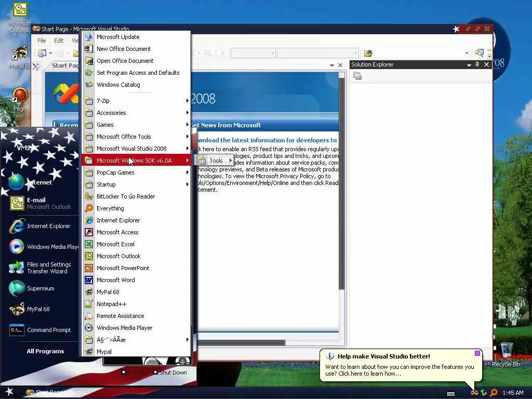Launch Set Program Access and Defaults

[x=136, y=73]
